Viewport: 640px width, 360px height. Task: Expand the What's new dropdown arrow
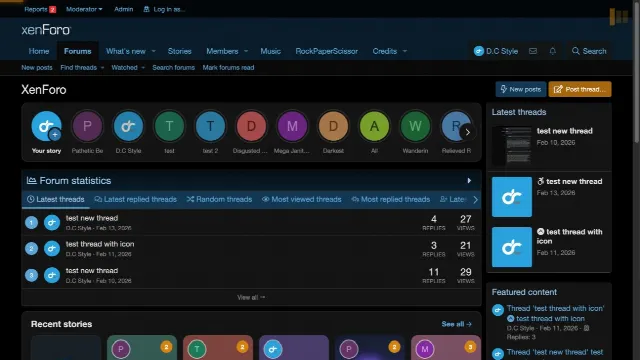[x=153, y=51]
